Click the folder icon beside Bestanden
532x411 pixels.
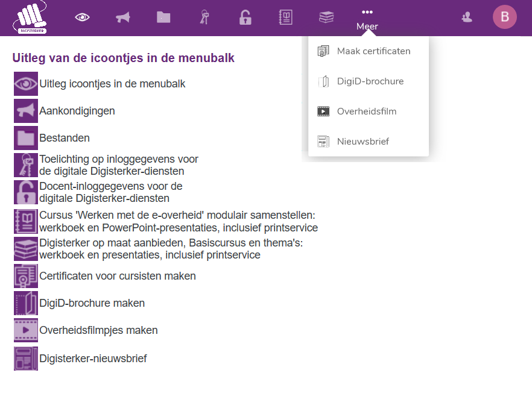26,138
